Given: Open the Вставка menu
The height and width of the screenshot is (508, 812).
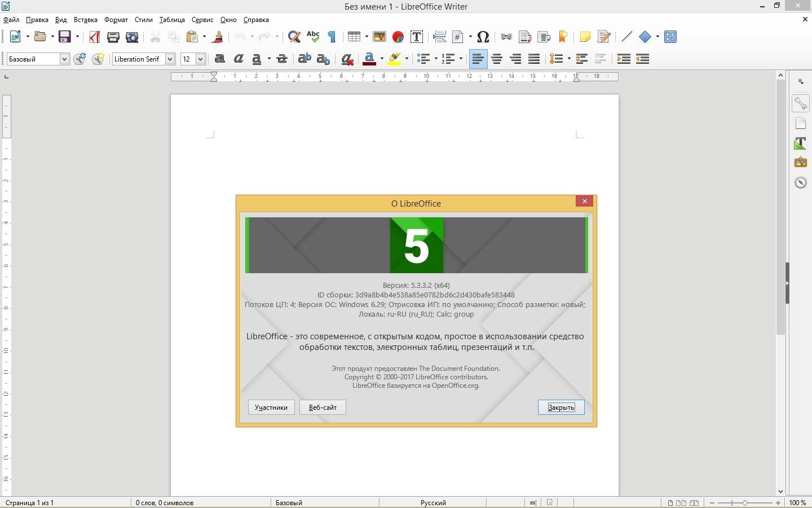Looking at the screenshot, I should coord(86,20).
